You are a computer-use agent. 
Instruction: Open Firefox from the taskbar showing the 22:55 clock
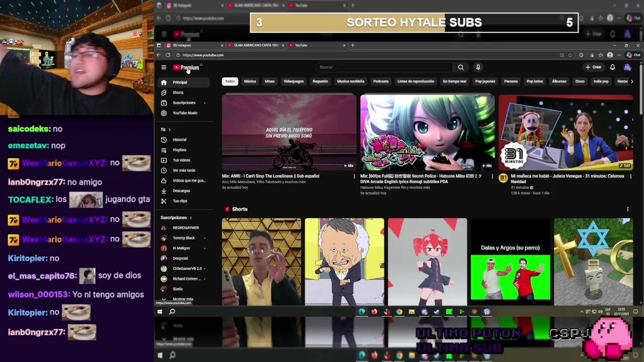374,312
